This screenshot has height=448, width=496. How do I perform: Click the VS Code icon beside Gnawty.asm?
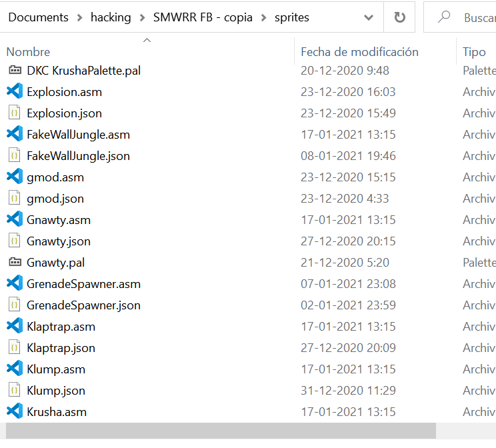click(x=15, y=219)
